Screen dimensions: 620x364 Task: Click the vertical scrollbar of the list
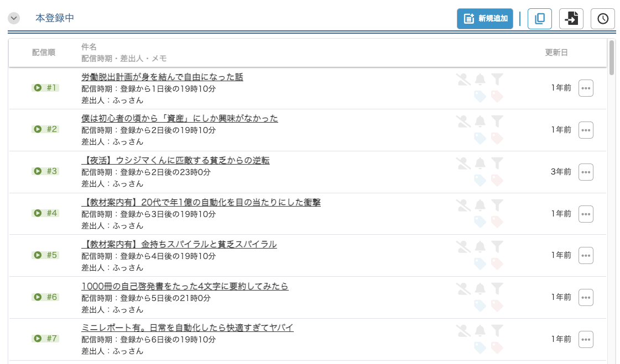tap(611, 57)
